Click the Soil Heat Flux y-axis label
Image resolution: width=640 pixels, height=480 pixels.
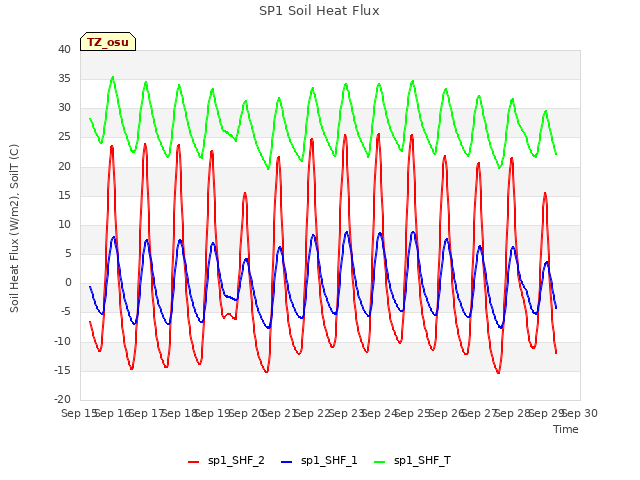14,228
